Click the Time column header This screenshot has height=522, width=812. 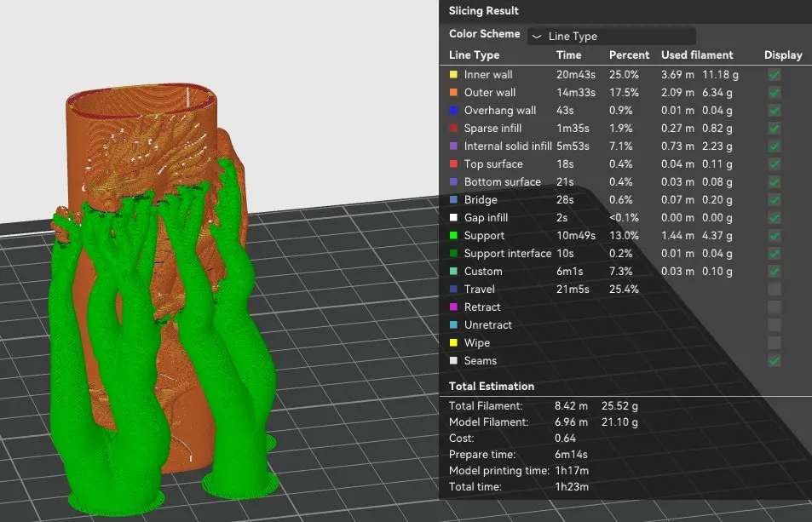(x=568, y=54)
